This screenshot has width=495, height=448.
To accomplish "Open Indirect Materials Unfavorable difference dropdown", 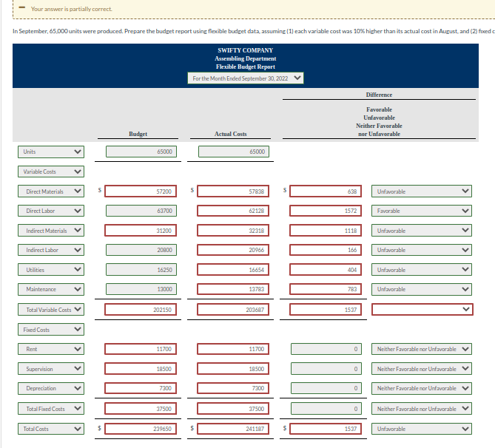I will 422,231.
